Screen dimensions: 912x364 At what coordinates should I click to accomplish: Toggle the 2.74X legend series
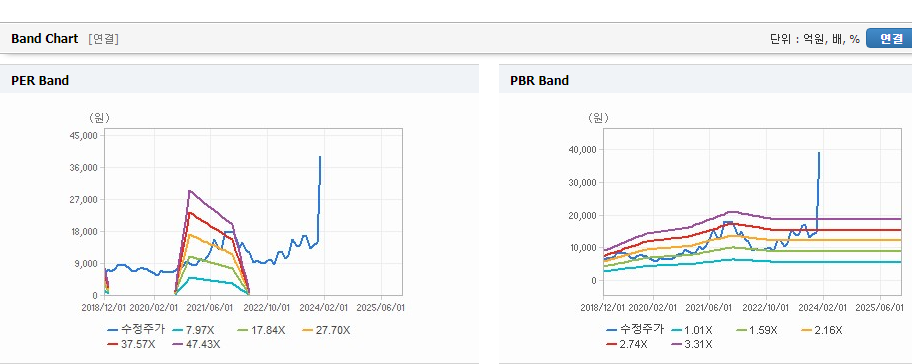click(627, 344)
